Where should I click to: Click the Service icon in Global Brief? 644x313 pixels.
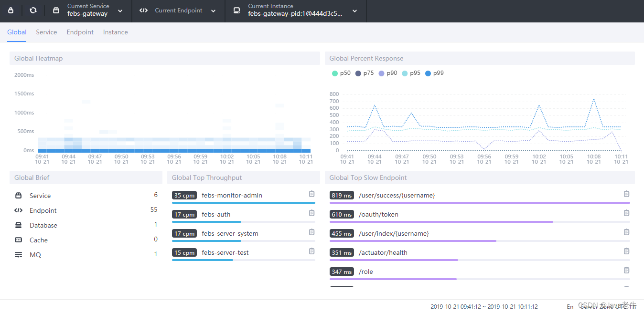tap(19, 196)
